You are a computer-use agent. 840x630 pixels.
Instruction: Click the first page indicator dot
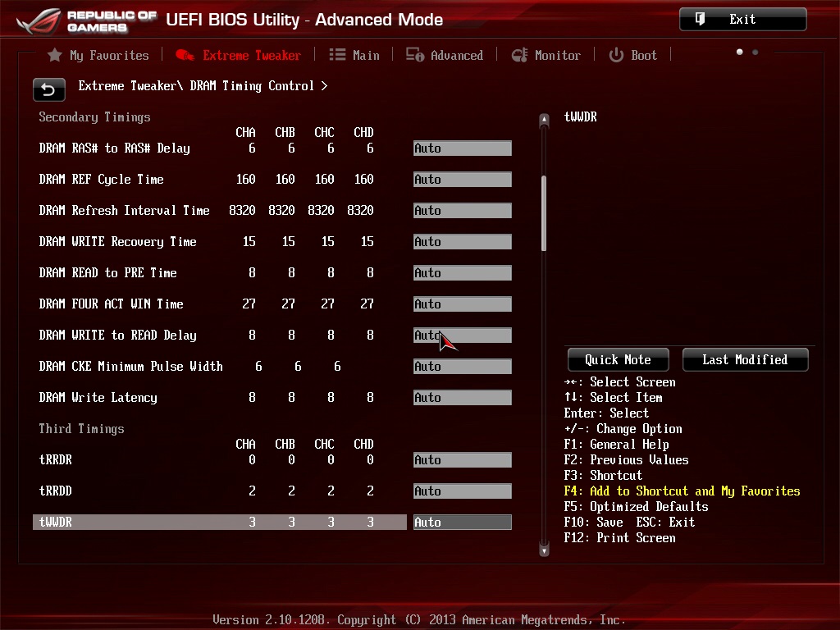coord(740,52)
